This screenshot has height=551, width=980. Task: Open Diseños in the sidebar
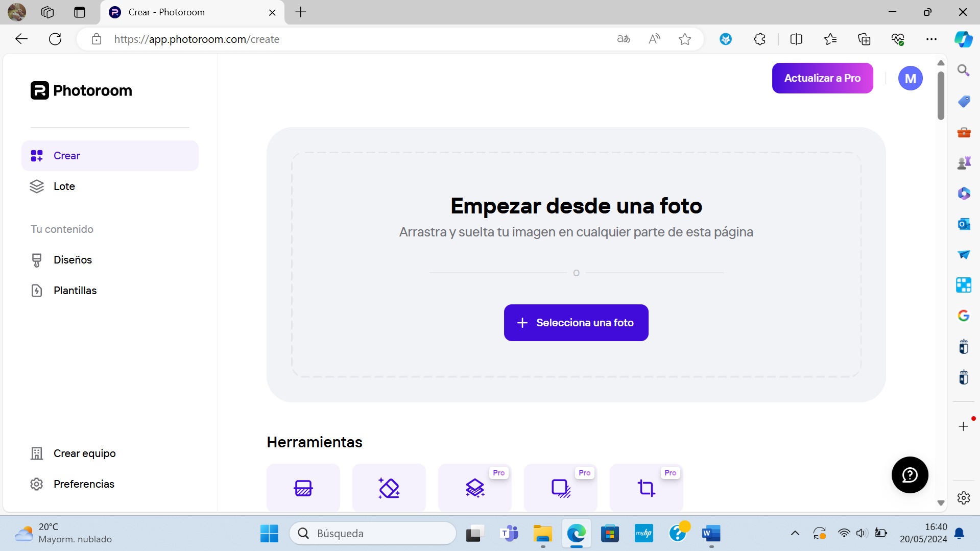point(72,259)
